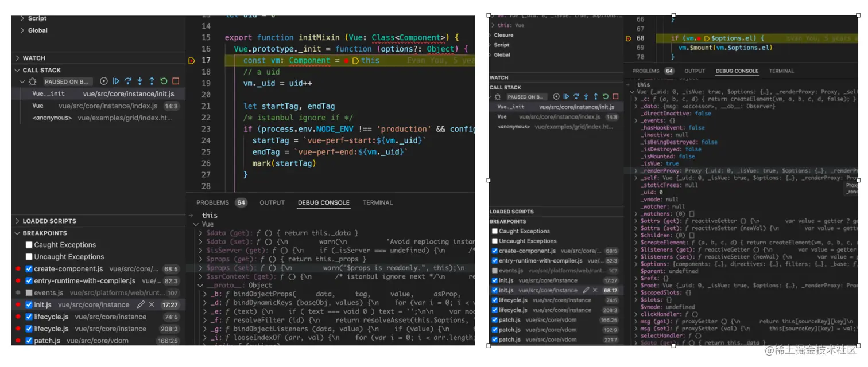Viewport: 868px width, 367px height.
Task: Click red Stop icon in left screenshot
Action: (x=176, y=81)
